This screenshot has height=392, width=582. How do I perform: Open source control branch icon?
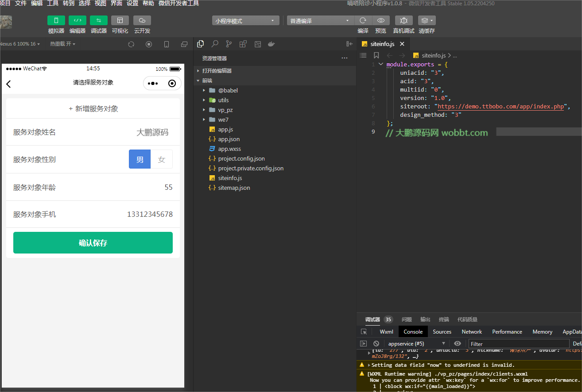pyautogui.click(x=229, y=44)
